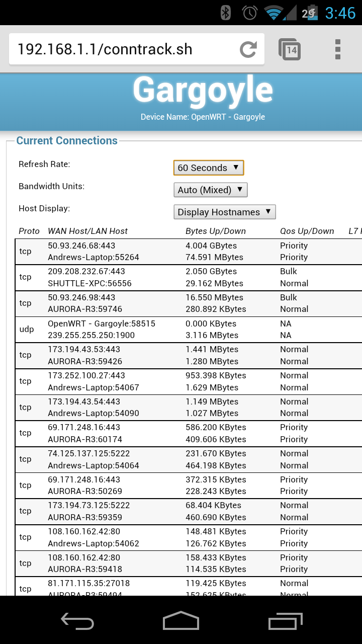This screenshot has height=644, width=362.
Task: Click the 29.162 MBytes value
Action: (x=214, y=283)
